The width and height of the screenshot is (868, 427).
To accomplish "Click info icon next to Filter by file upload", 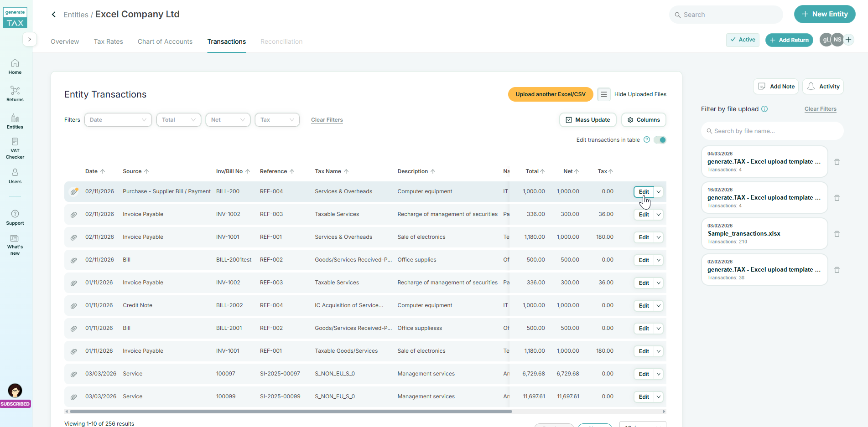I will tap(765, 109).
